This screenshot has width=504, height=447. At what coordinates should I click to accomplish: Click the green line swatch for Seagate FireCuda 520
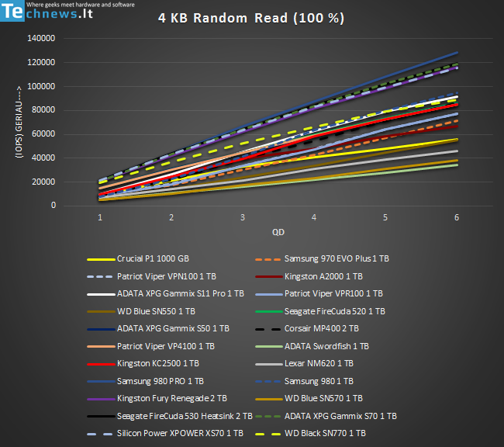point(269,312)
